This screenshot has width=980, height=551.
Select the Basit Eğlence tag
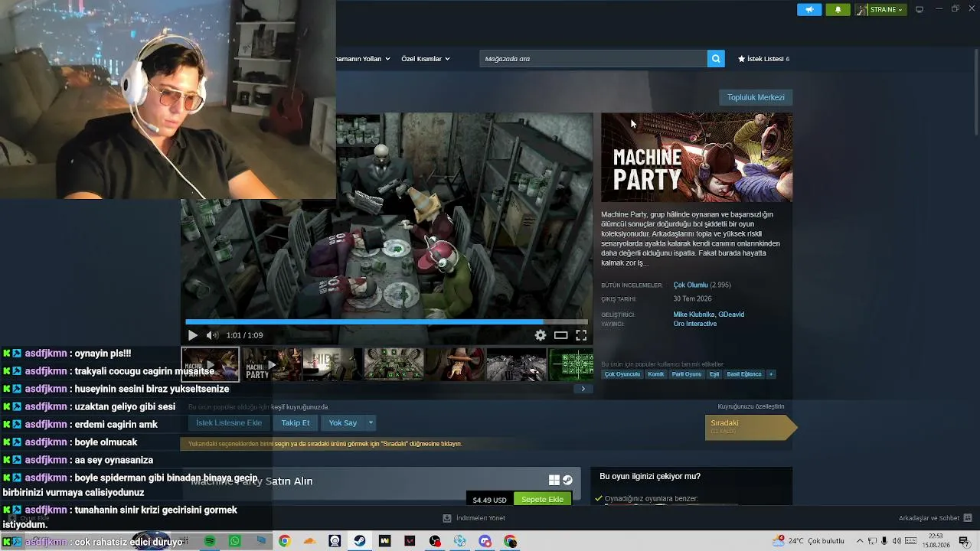[x=744, y=374]
